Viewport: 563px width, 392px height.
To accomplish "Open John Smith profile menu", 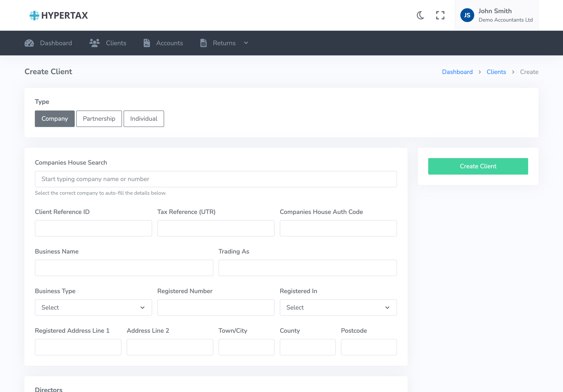I will click(x=497, y=15).
